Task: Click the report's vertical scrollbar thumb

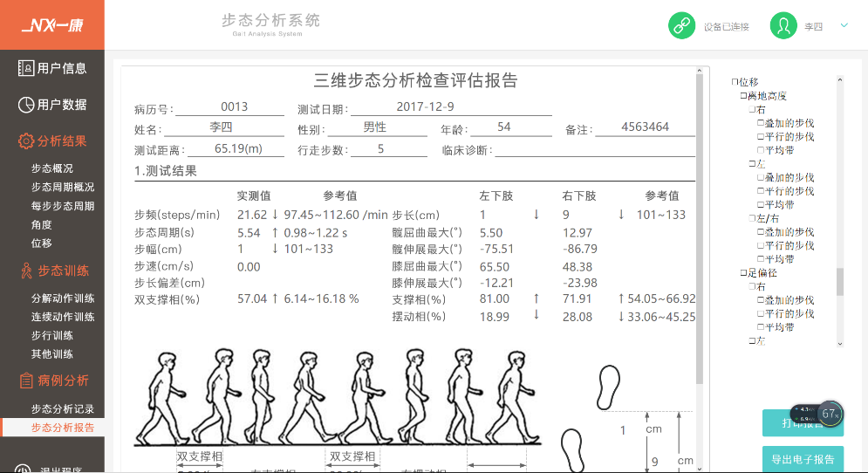Action: tap(700, 227)
